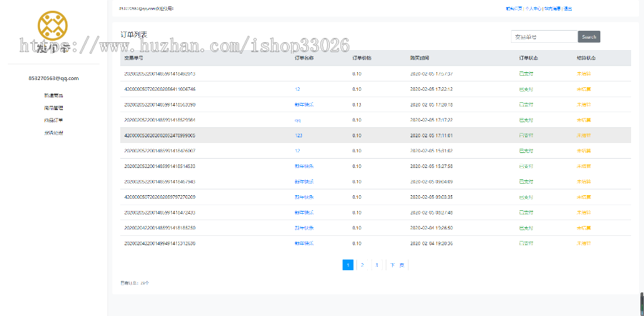
Task: Open 商品管理 in the sidebar
Action: click(54, 108)
